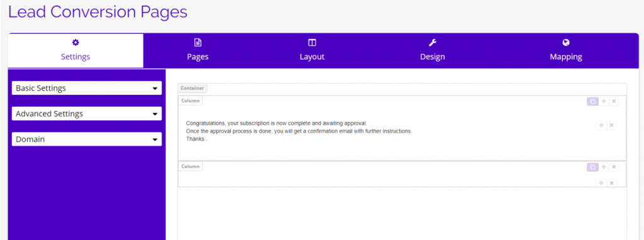Click the gear icon above Settings
Screen dimensions: 644x240
[75, 43]
